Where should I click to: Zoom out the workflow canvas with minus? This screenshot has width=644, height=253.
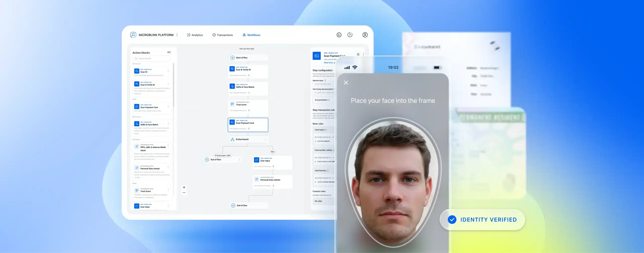pos(184,193)
